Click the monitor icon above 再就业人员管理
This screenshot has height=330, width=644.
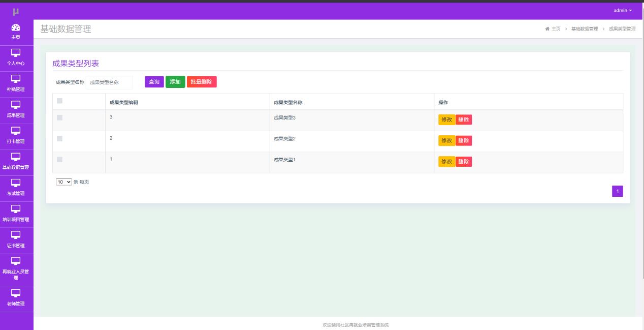point(16,261)
